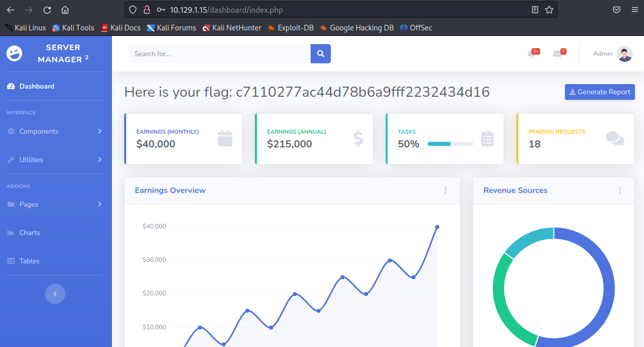This screenshot has height=347, width=644.
Task: Go to browser home icon
Action: coord(65,10)
